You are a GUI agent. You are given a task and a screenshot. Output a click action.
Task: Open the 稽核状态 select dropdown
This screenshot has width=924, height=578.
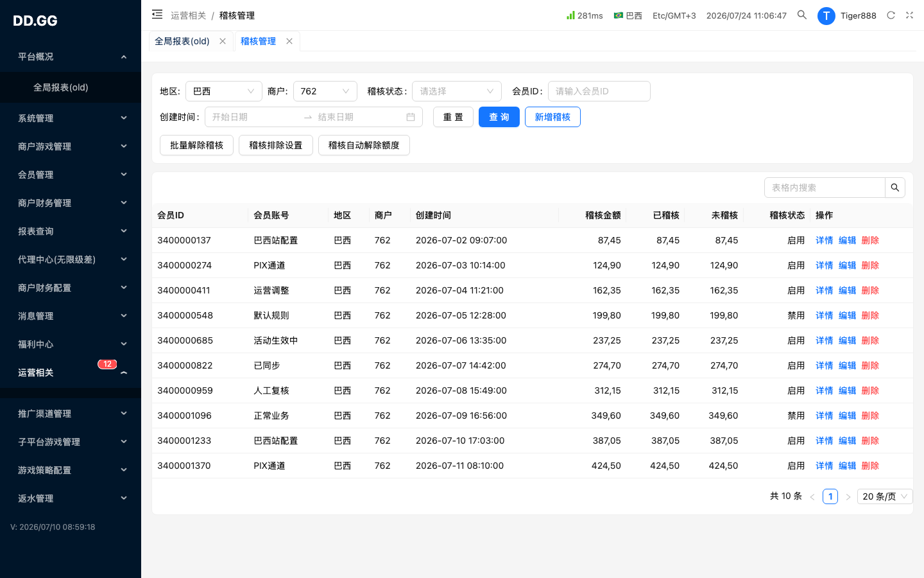457,91
